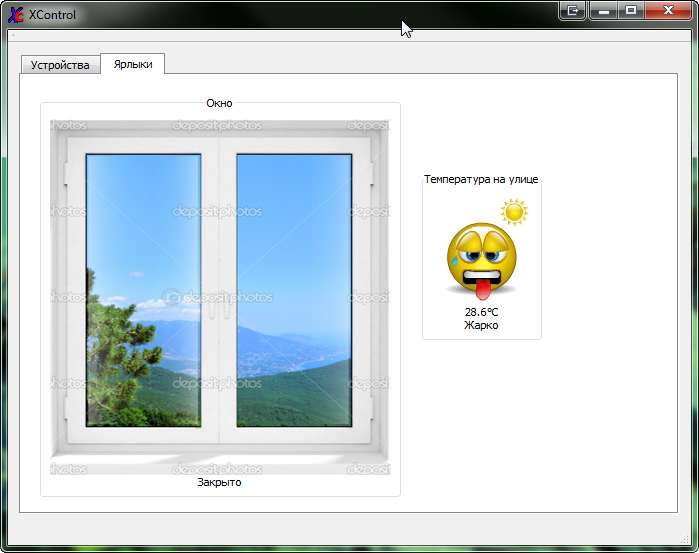
Task: Click the extra title bar button left of minimize
Action: coord(573,10)
